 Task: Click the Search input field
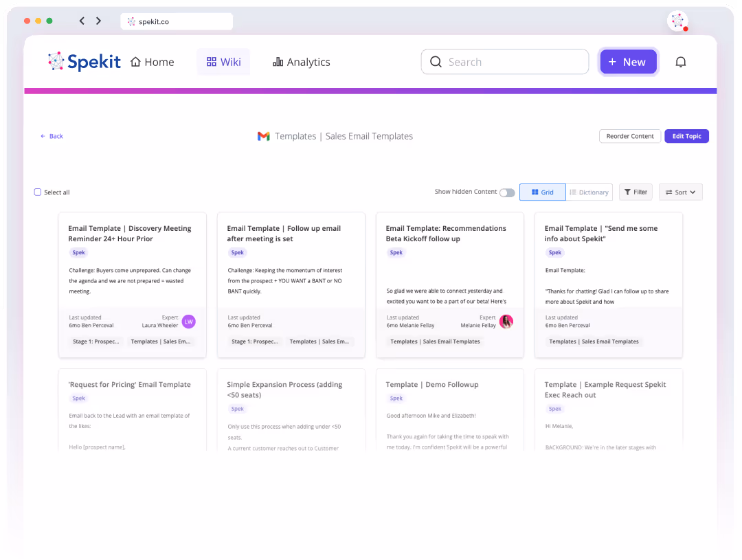[505, 62]
